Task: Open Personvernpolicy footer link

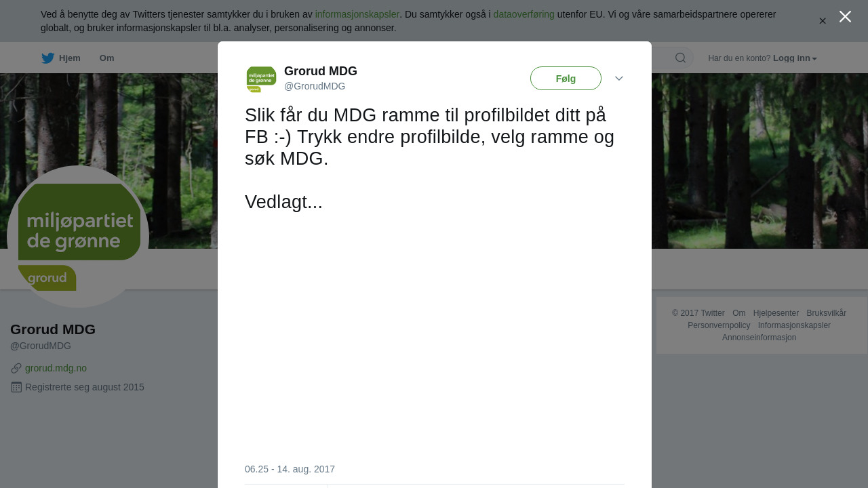Action: point(719,325)
